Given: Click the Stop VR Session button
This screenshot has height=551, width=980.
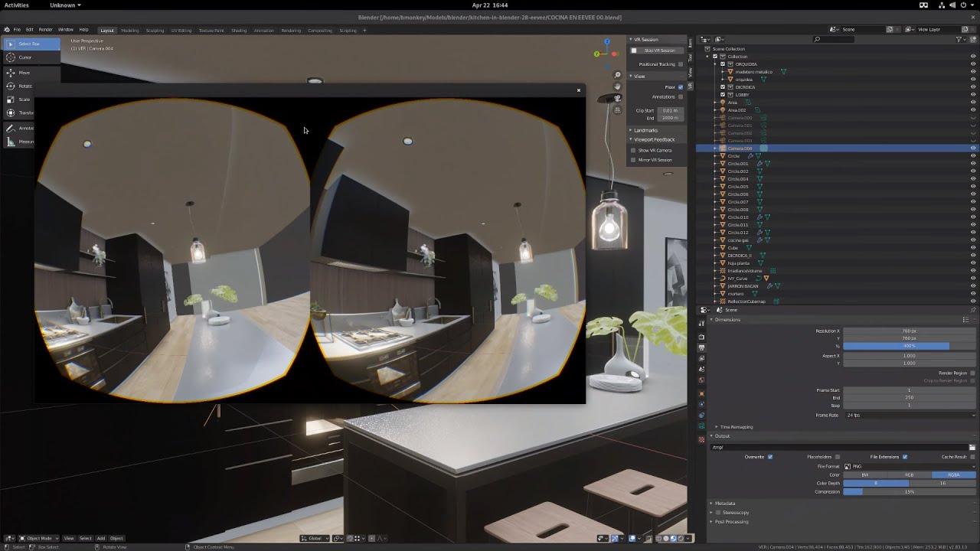Looking at the screenshot, I should click(x=657, y=51).
